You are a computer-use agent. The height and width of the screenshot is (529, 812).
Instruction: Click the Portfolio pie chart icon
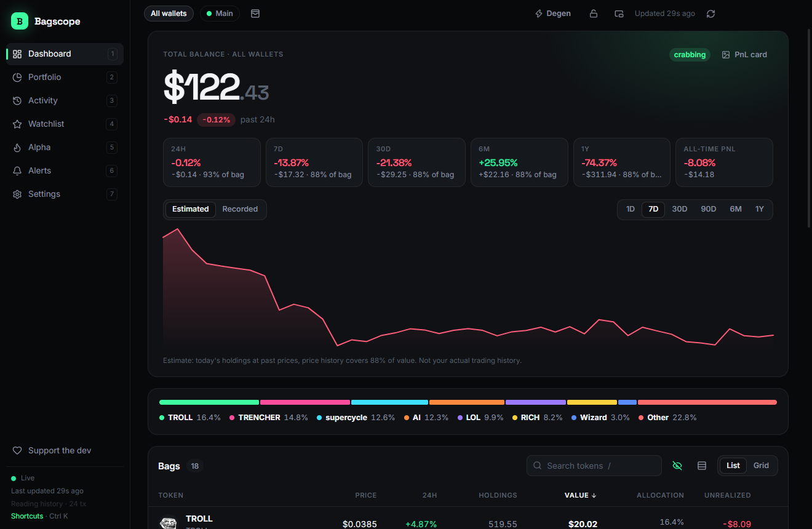17,78
